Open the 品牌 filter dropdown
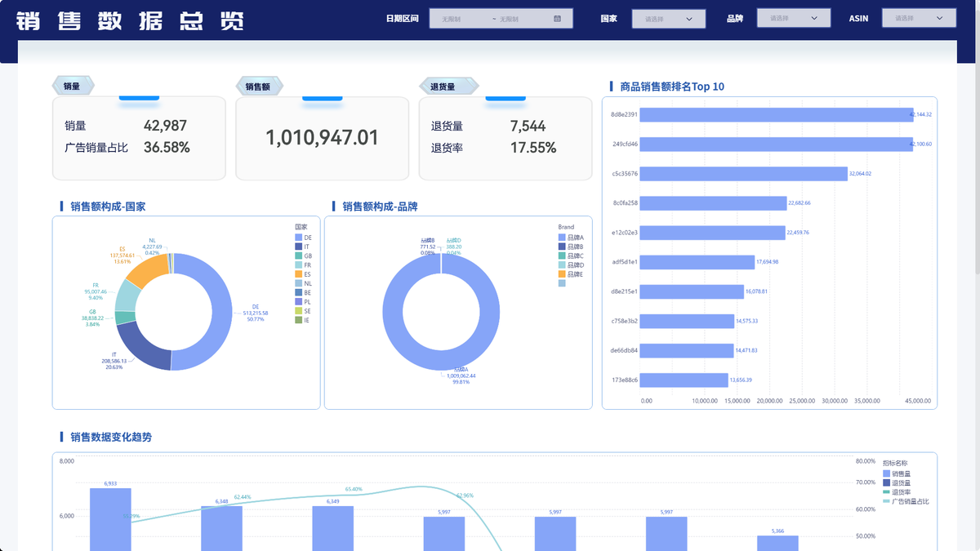Screen dimensions: 980x551 (793, 18)
